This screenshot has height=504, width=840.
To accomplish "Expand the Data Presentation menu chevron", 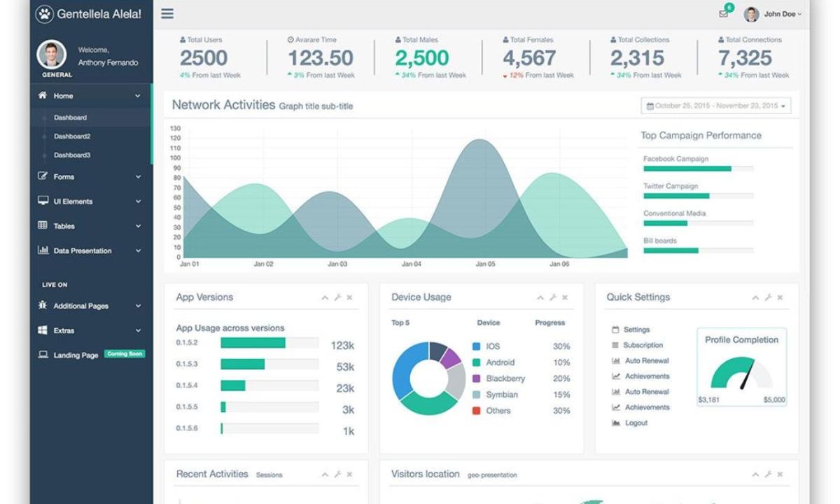I will [138, 251].
